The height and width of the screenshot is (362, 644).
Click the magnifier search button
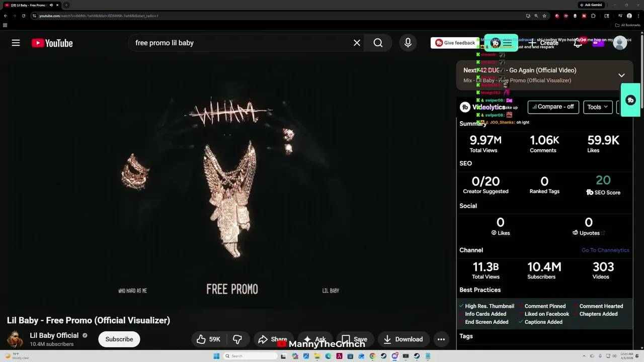(x=378, y=43)
